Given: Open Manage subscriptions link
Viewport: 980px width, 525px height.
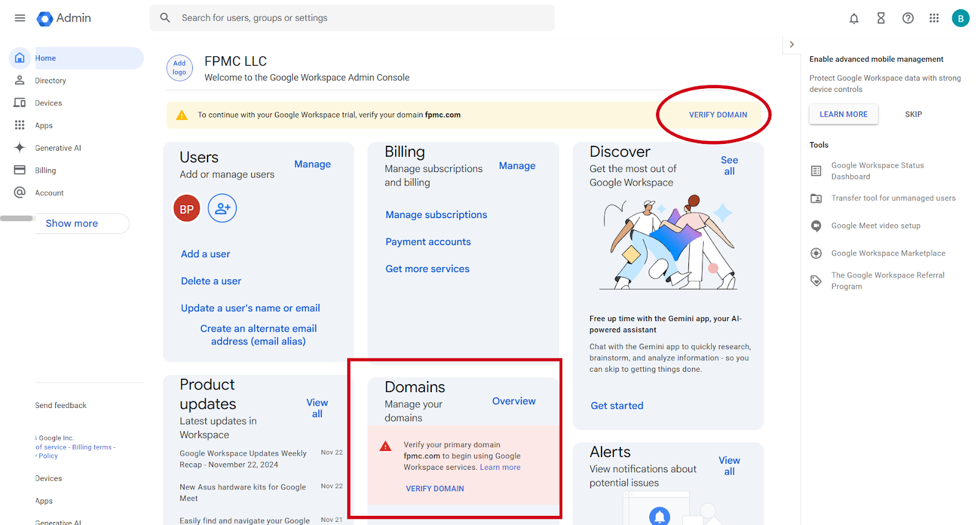Looking at the screenshot, I should [x=436, y=215].
